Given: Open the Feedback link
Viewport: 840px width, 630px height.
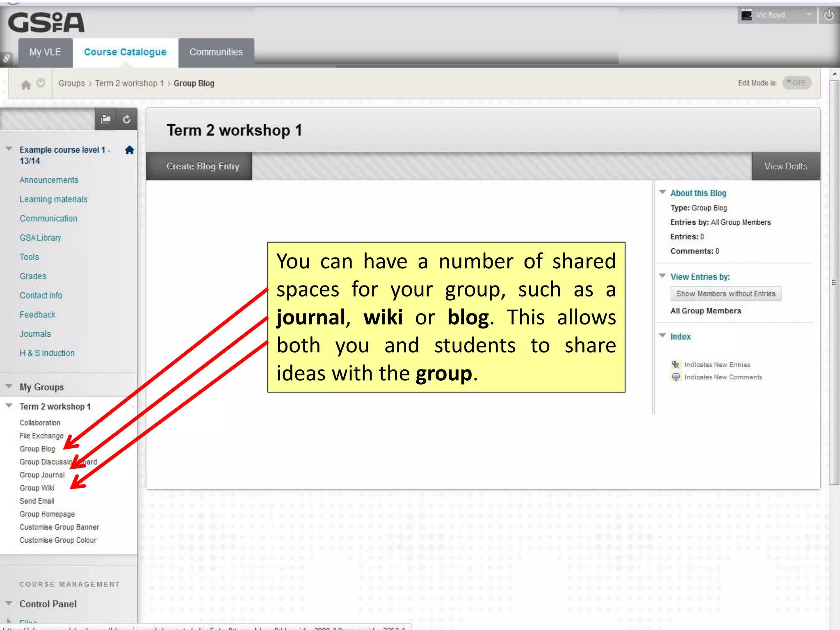Looking at the screenshot, I should [x=37, y=315].
